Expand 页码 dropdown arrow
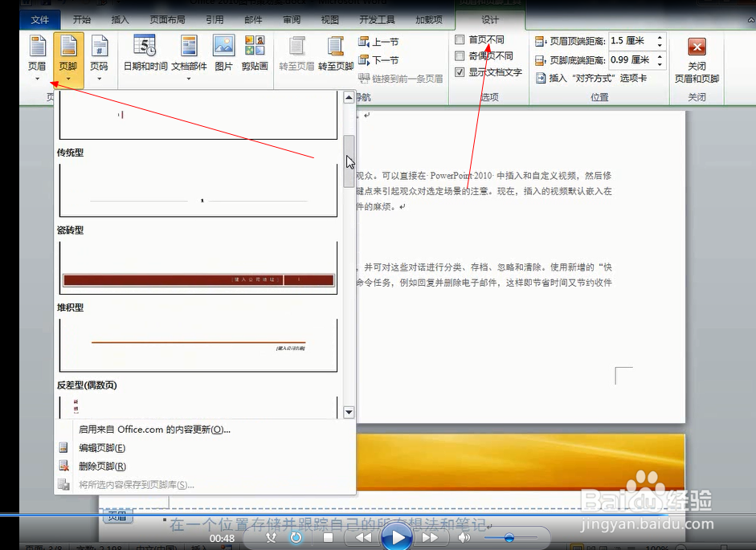The width and height of the screenshot is (756, 550). tap(100, 79)
